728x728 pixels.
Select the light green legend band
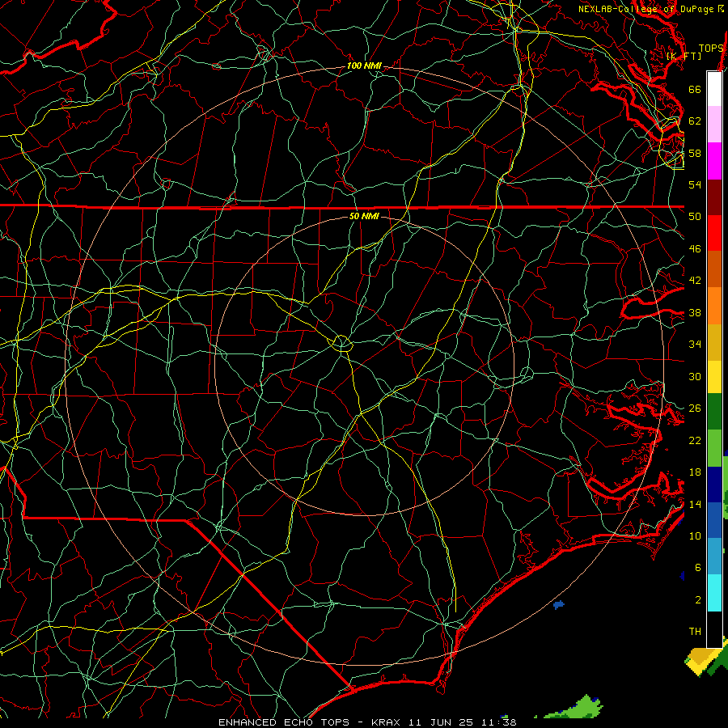pyautogui.click(x=714, y=448)
